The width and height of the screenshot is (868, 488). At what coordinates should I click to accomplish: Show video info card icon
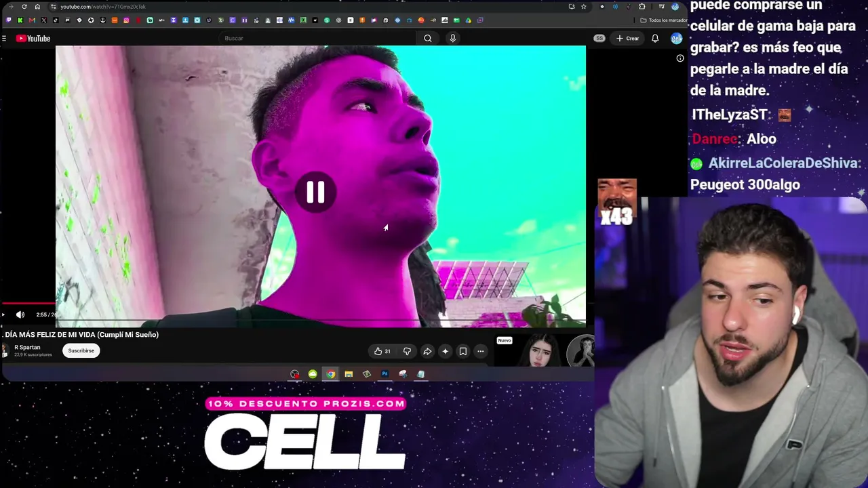(680, 58)
